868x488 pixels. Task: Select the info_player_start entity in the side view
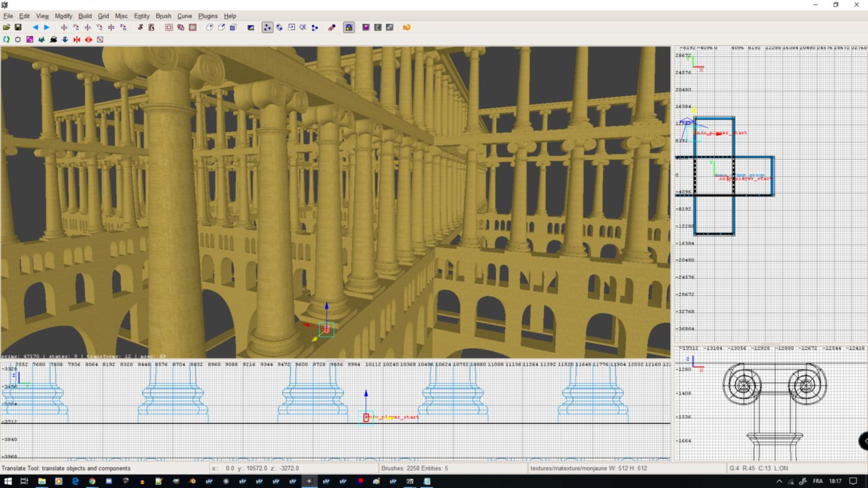pos(366,417)
